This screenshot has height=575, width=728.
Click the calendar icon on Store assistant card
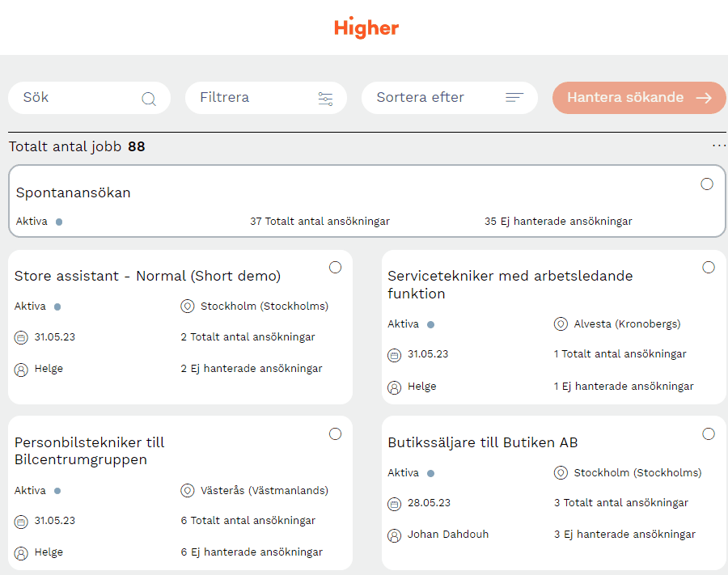[x=21, y=337]
